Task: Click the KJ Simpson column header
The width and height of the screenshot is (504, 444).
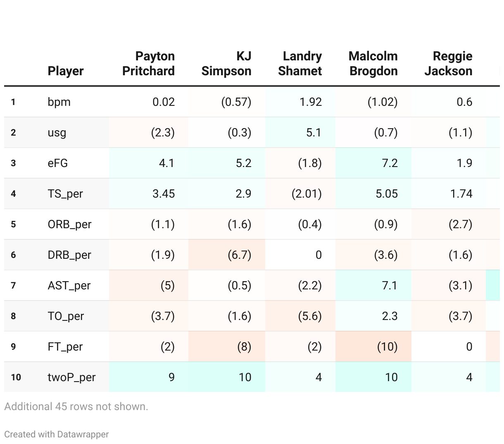Action: [x=226, y=64]
